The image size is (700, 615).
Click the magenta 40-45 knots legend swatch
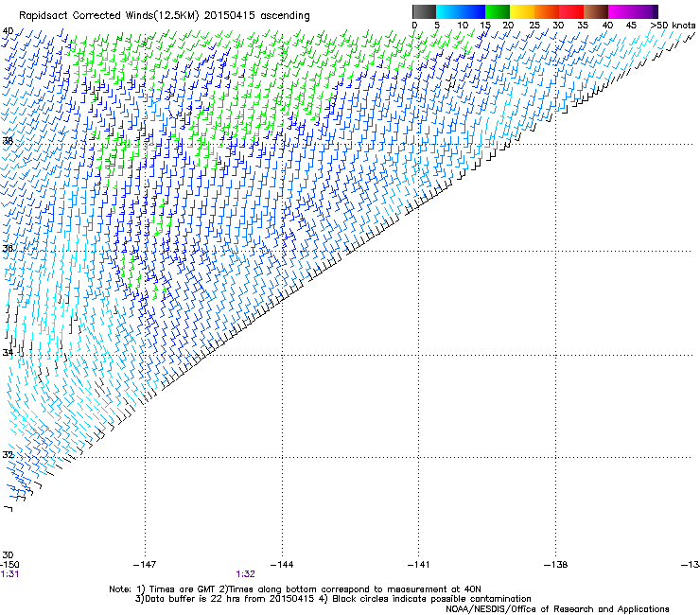tap(621, 11)
